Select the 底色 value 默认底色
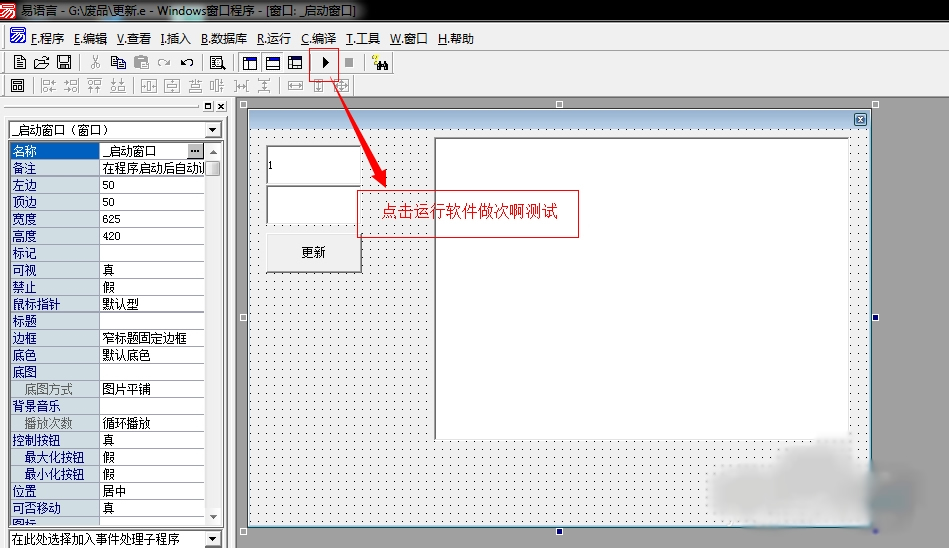949x548 pixels. pyautogui.click(x=152, y=355)
